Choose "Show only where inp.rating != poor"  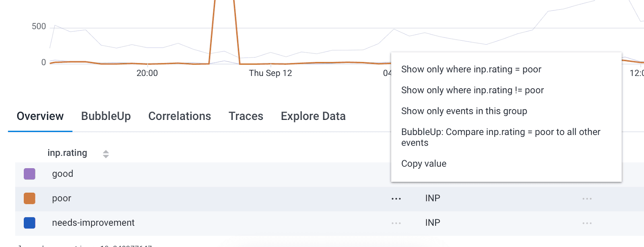pyautogui.click(x=472, y=91)
